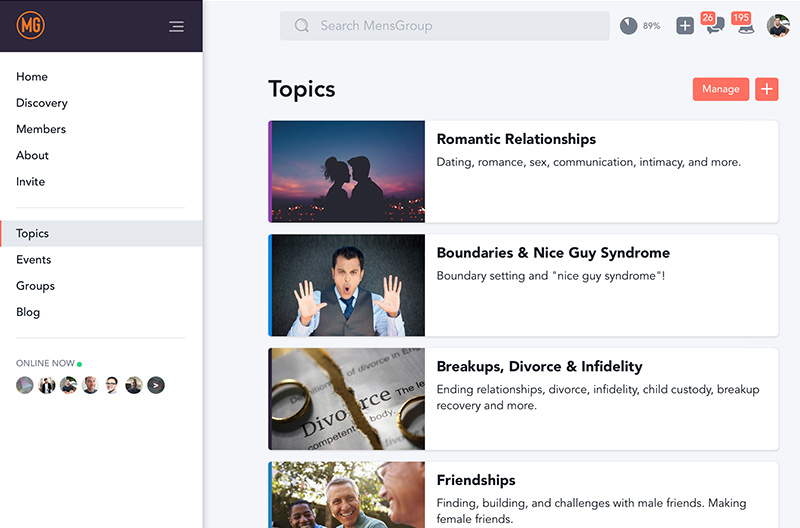This screenshot has height=528, width=800.
Task: Open Romantic Relationships topic title
Action: 516,139
